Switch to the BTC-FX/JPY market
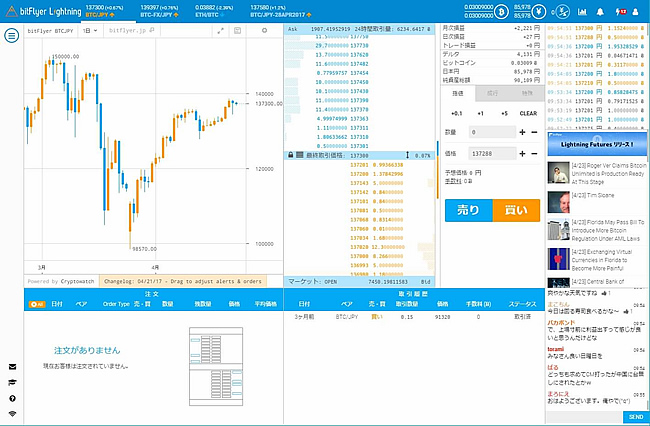Image resolution: width=650 pixels, height=426 pixels. click(159, 11)
